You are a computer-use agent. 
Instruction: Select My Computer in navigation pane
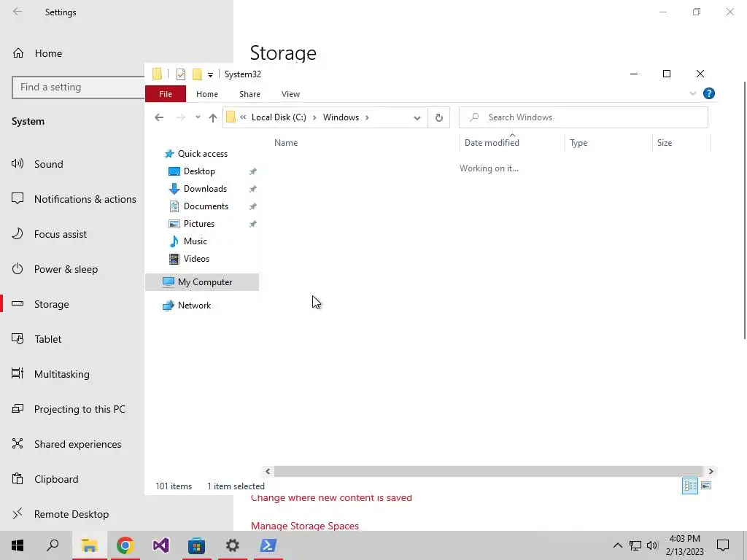[x=202, y=282]
